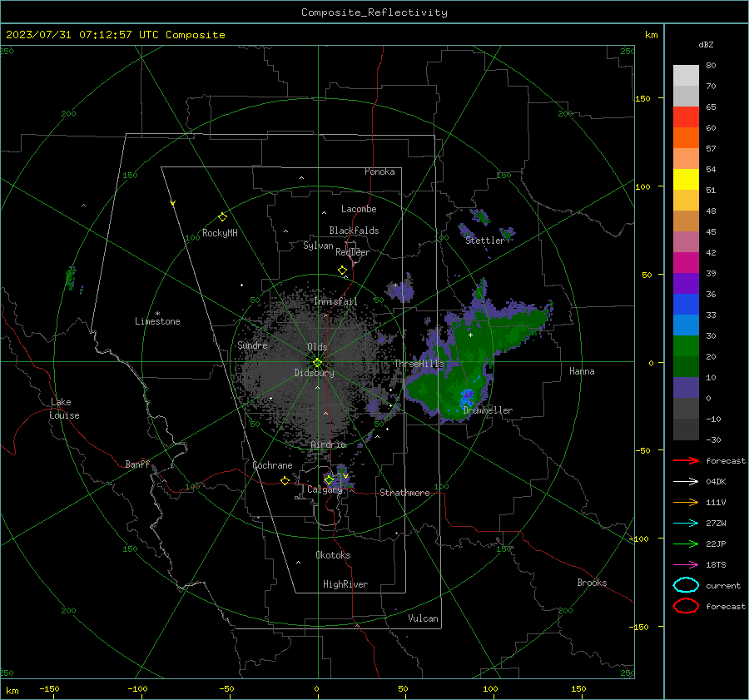Pick the bright yellow 51-54 dBZ swatch
This screenshot has height=700, width=749.
tap(686, 180)
